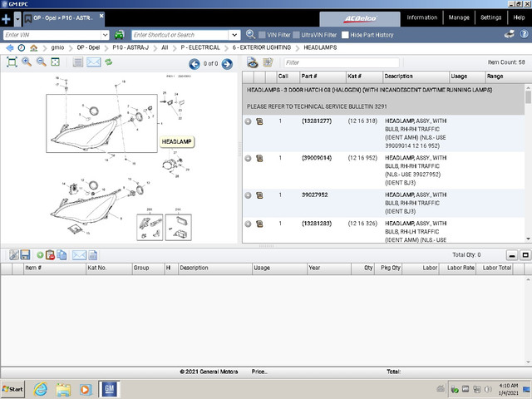Click the fit-to-window illustration icon

point(12,62)
